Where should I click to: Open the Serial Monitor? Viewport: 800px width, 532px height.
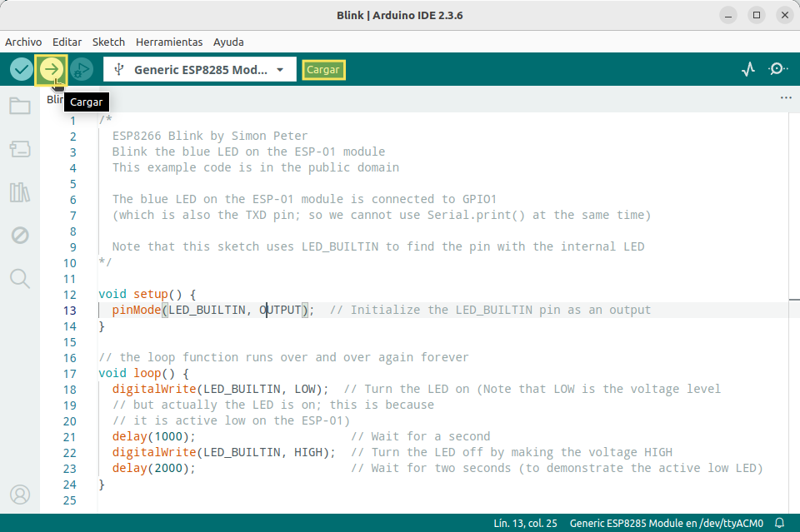point(777,69)
